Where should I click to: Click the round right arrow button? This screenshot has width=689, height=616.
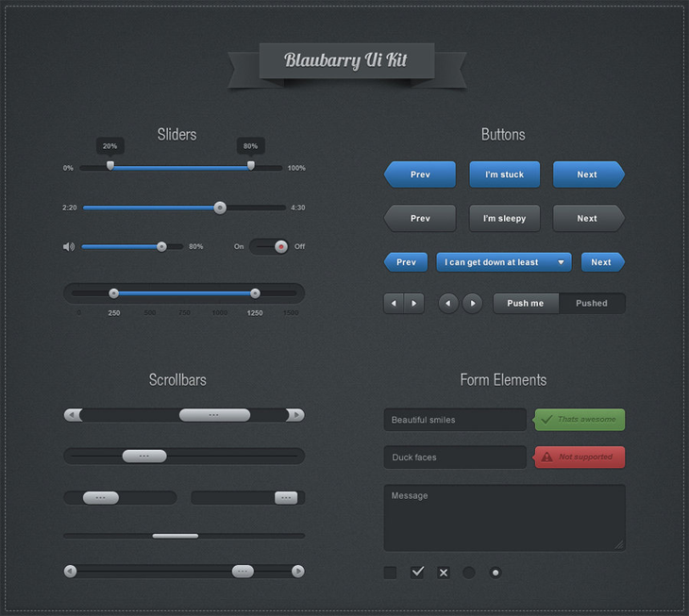(x=473, y=304)
